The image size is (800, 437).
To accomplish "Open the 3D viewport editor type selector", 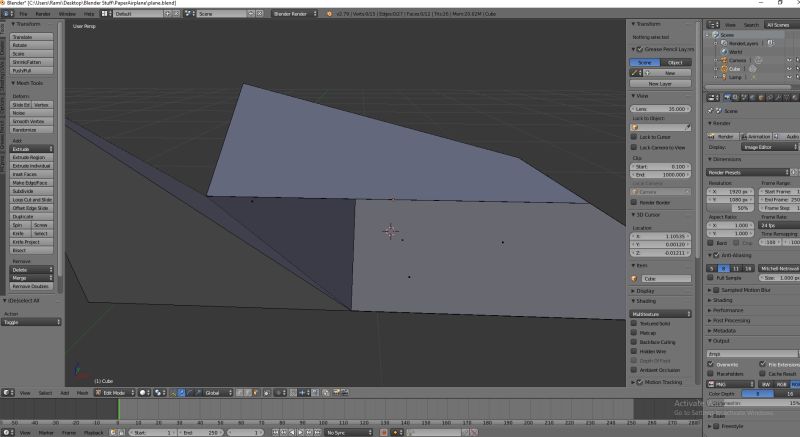I will (8, 393).
